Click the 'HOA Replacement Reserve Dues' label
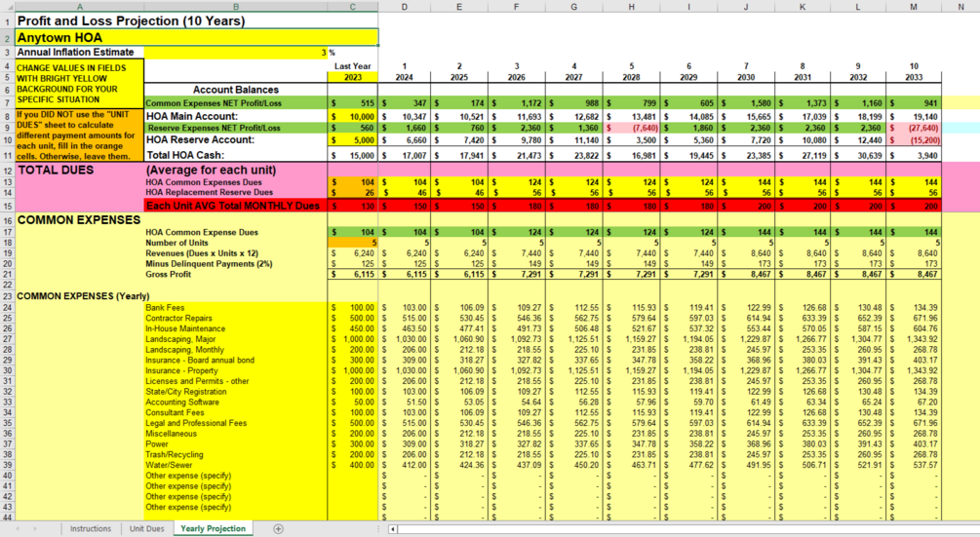The height and width of the screenshot is (537, 980). click(x=210, y=192)
